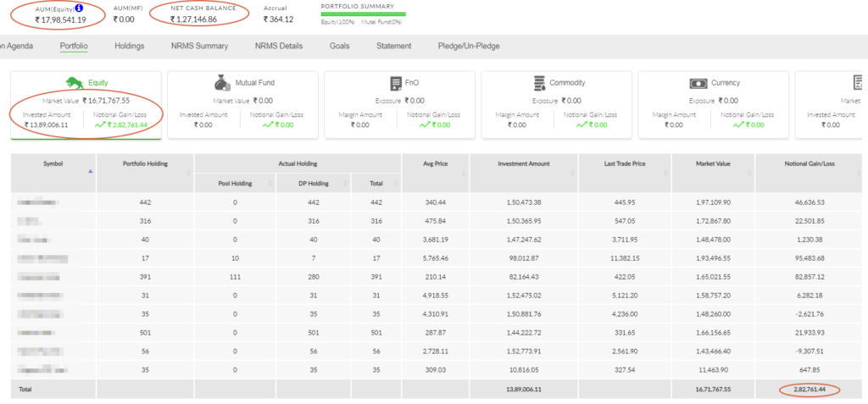The image size is (868, 404).
Task: Open the Pledge/Un-Pledge tab
Action: pyautogui.click(x=468, y=46)
